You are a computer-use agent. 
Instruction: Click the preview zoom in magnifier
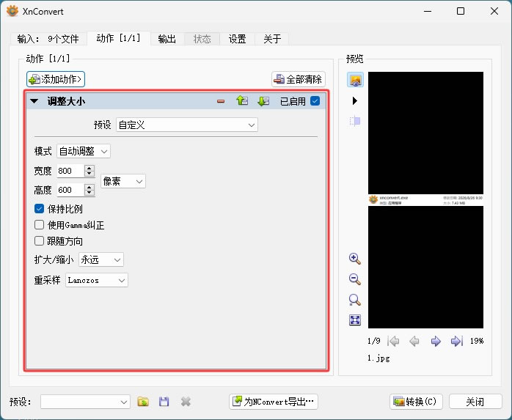pos(354,259)
